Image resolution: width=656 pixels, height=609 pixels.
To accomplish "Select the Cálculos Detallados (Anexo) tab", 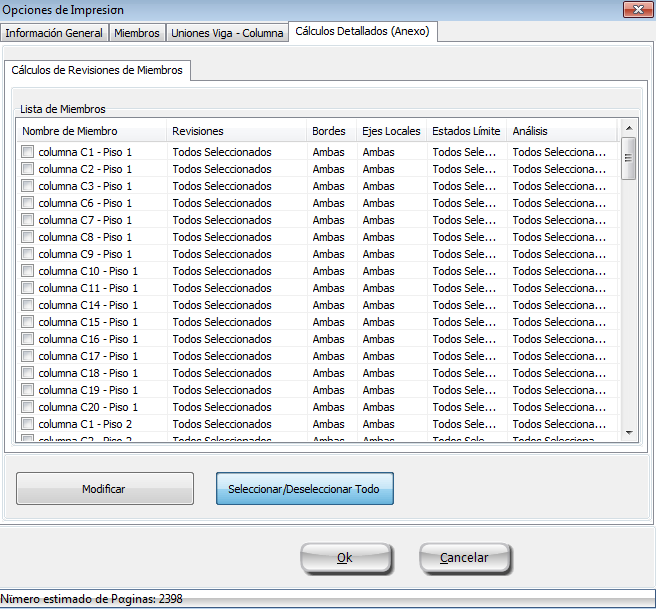I will point(362,32).
